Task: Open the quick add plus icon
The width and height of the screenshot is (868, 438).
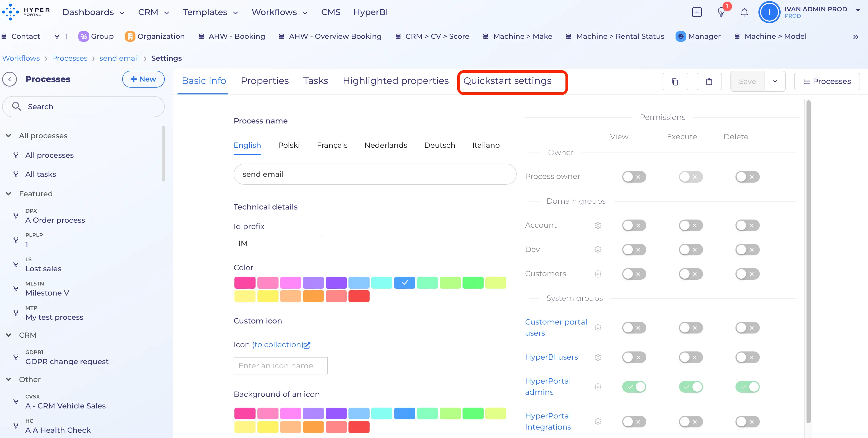Action: pos(696,12)
